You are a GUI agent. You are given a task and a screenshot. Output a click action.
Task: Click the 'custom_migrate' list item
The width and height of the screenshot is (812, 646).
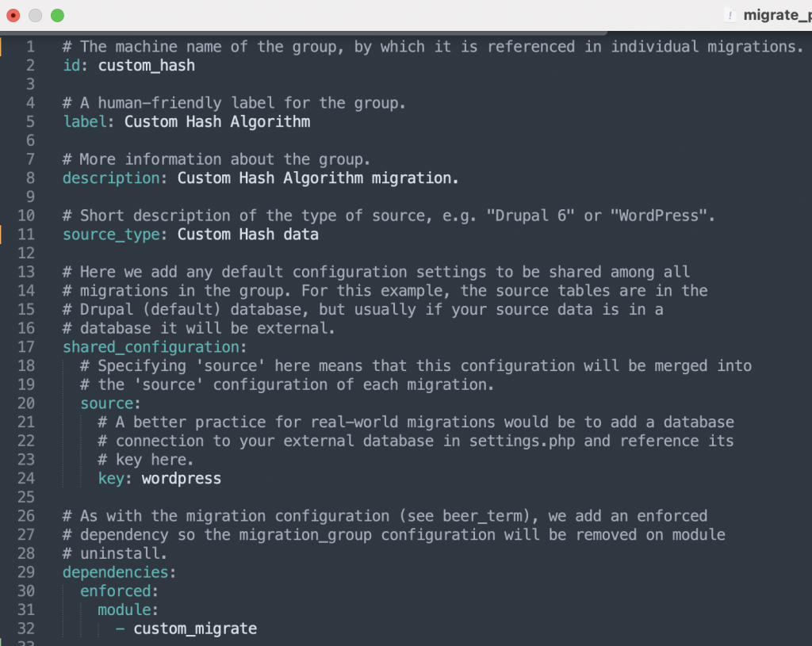click(195, 629)
